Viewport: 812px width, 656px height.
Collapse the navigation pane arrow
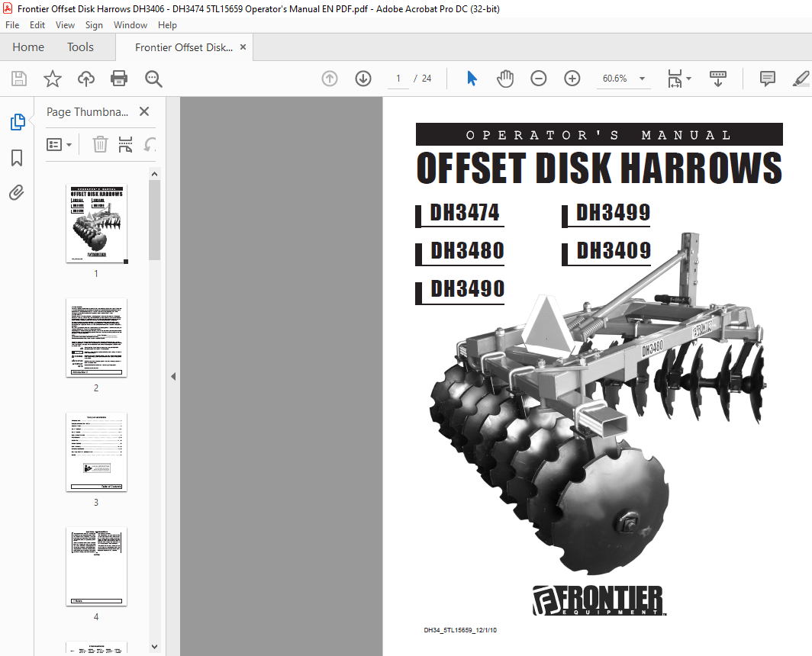(173, 376)
